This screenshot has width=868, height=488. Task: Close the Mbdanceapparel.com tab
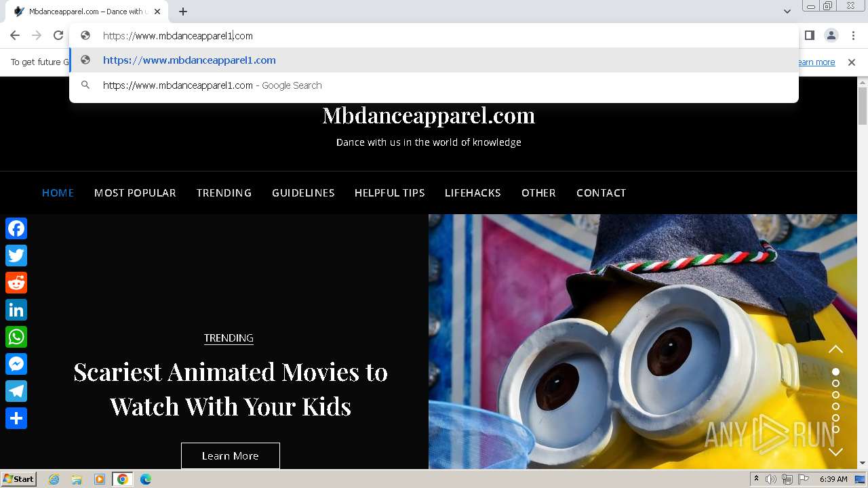(x=157, y=12)
